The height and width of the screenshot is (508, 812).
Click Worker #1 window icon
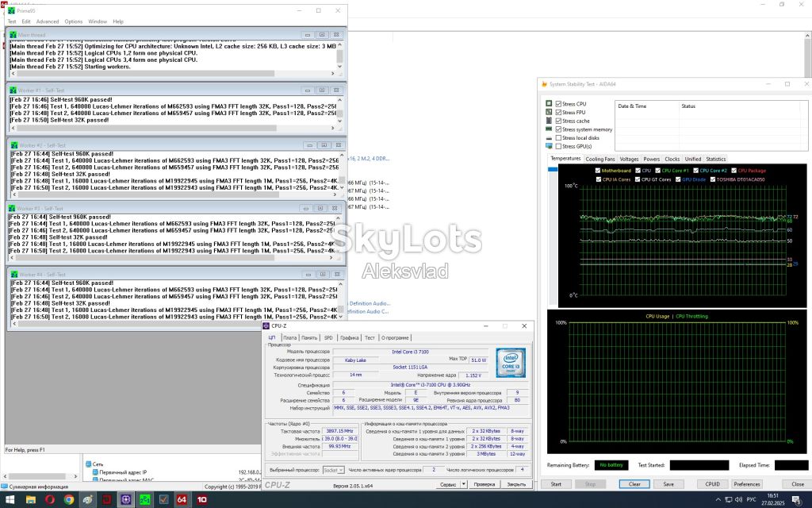click(13, 90)
